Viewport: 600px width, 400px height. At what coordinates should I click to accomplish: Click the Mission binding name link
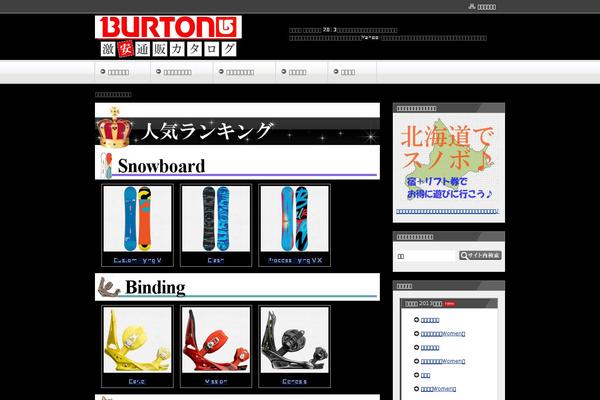(216, 382)
